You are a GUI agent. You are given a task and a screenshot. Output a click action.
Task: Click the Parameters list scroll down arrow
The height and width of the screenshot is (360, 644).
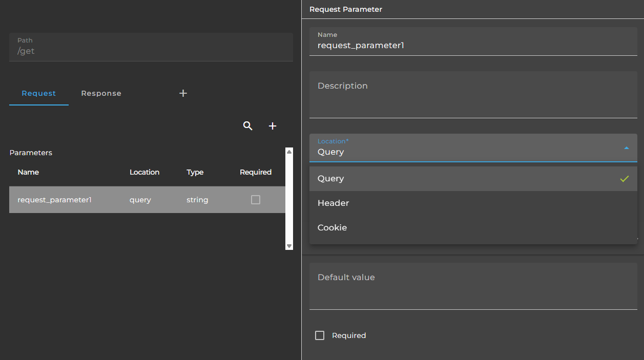point(289,246)
